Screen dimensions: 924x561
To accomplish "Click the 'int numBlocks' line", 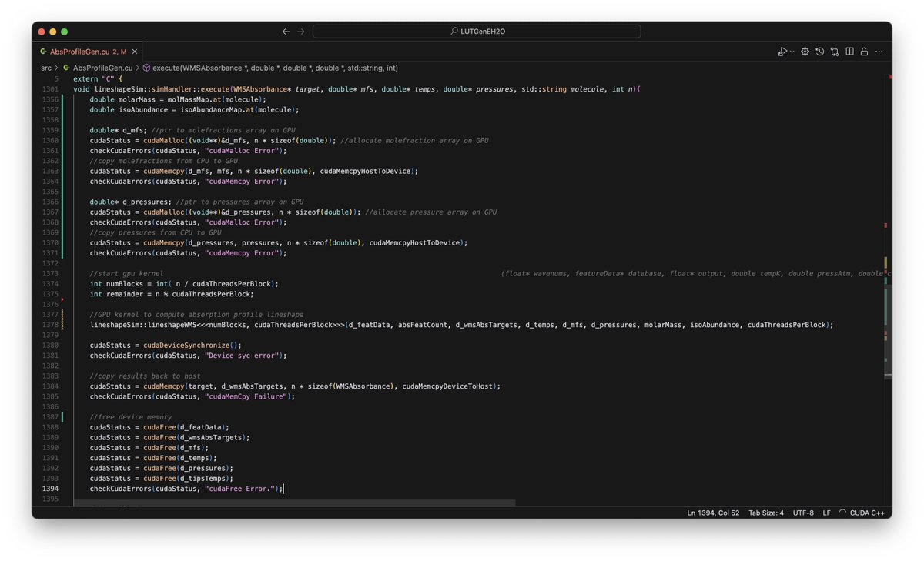I will coord(183,284).
